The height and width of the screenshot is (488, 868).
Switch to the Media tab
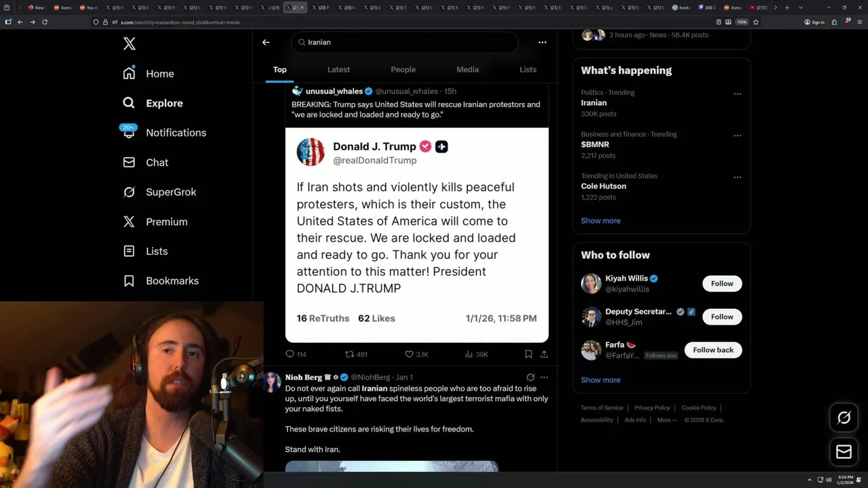click(467, 69)
